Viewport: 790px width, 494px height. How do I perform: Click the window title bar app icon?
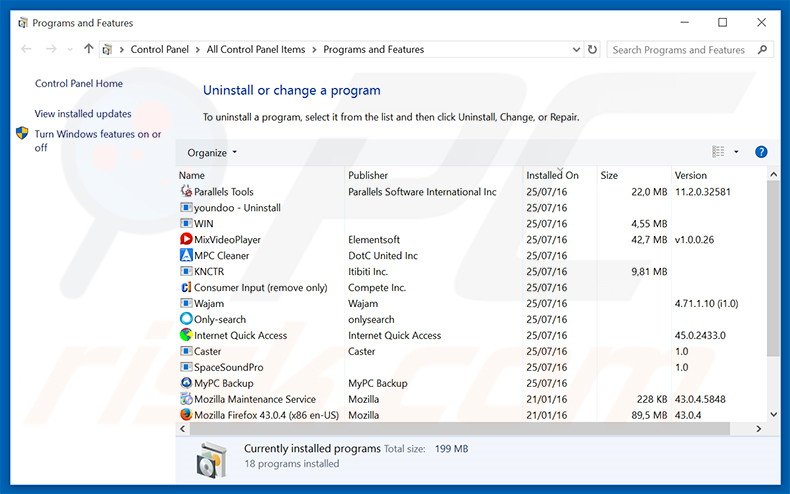pyautogui.click(x=23, y=23)
